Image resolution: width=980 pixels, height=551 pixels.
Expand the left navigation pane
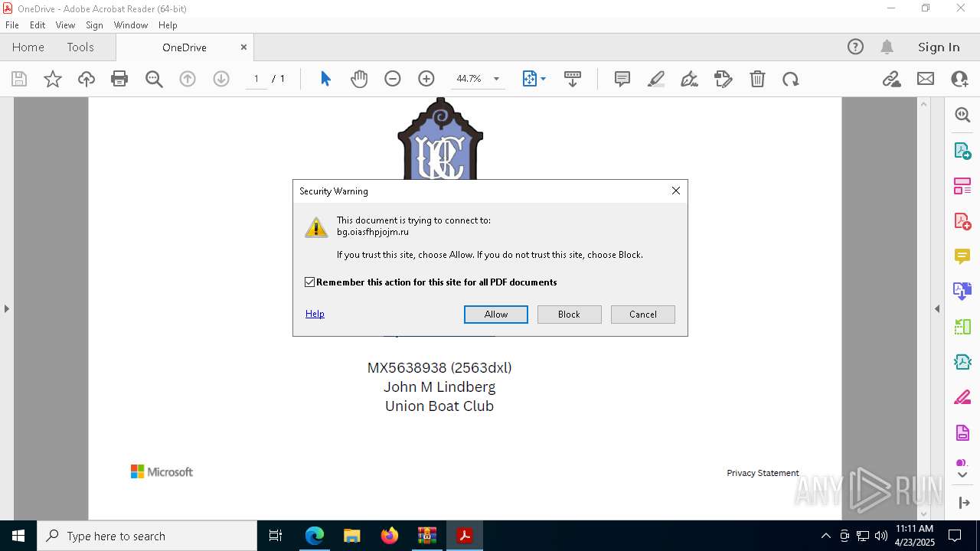pyautogui.click(x=6, y=308)
